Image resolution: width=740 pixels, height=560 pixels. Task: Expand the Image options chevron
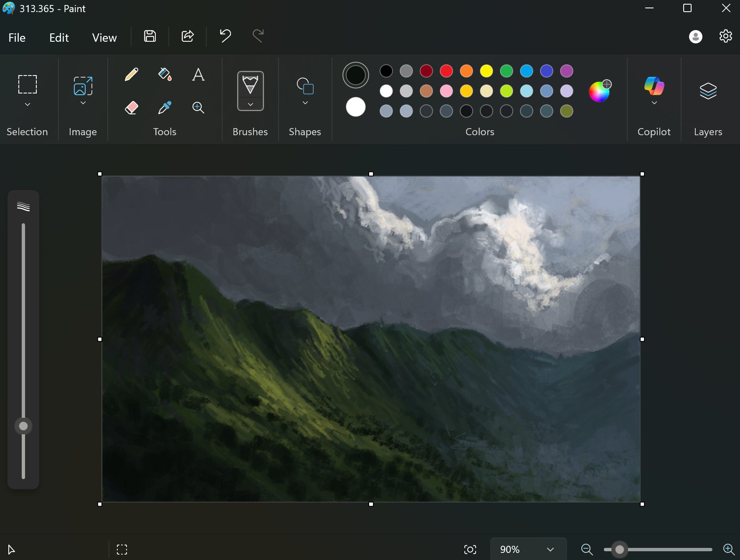(x=83, y=103)
